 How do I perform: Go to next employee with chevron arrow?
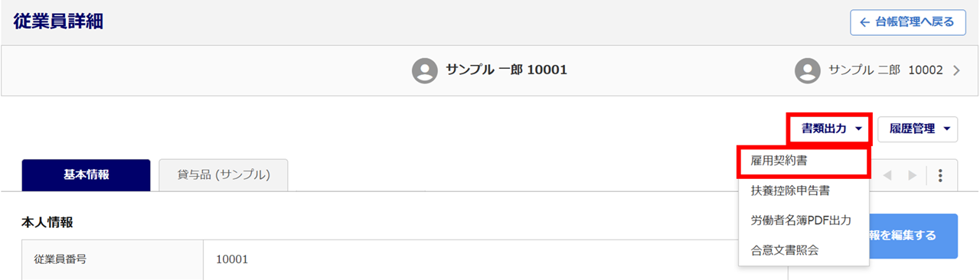pyautogui.click(x=955, y=70)
